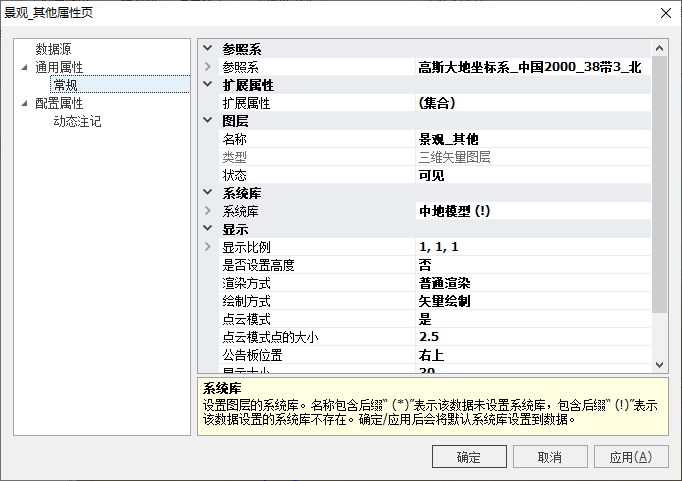Click the 确定 button

[468, 457]
